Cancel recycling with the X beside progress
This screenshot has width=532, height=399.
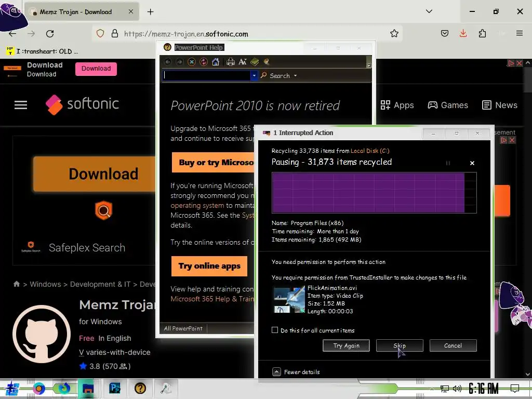472,163
